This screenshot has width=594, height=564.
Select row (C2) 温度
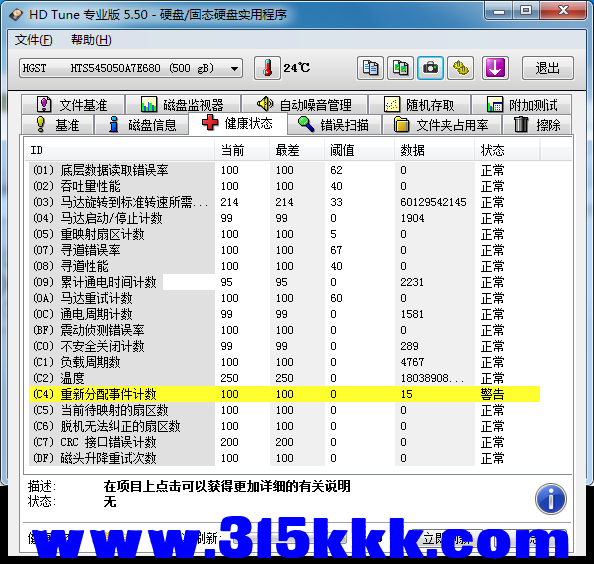pos(284,378)
